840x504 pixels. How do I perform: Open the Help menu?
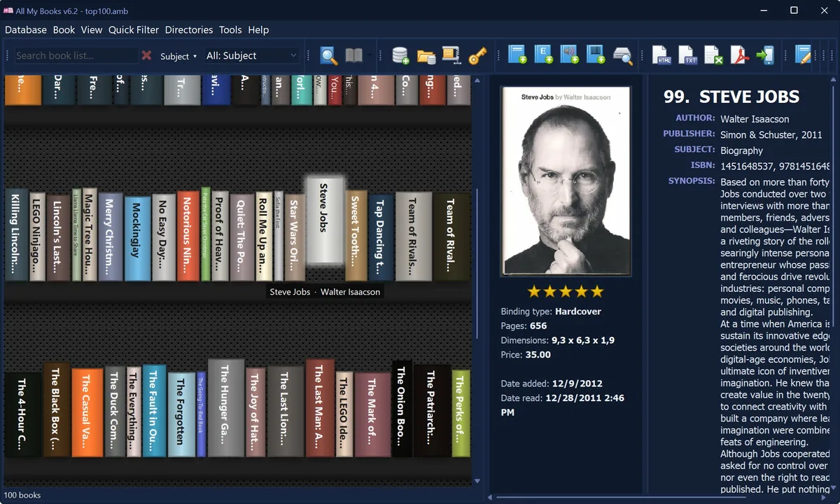[258, 29]
